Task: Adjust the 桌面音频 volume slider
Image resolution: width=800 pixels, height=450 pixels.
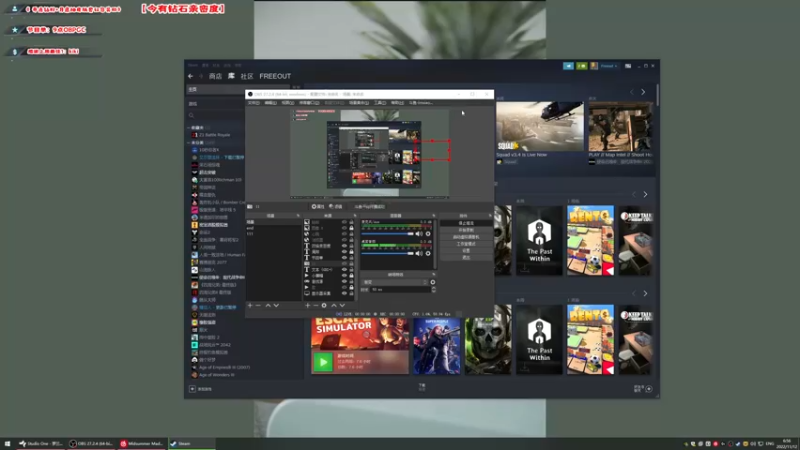Action: 388,253
